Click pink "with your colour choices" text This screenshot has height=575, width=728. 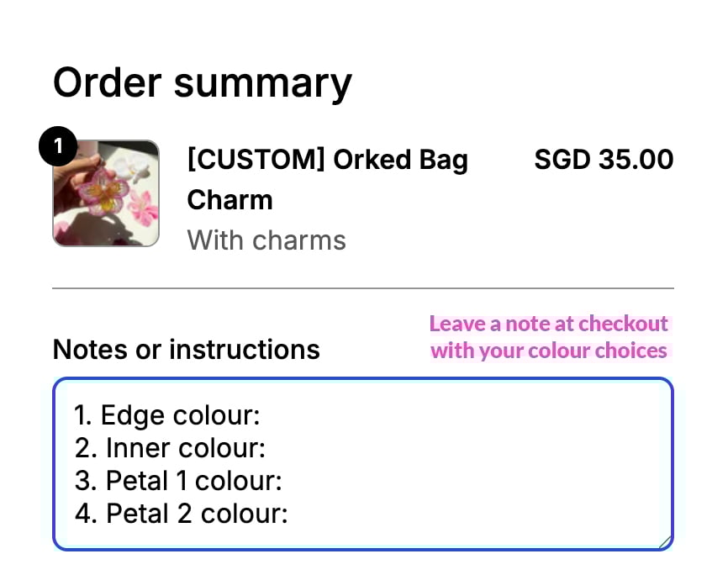coord(548,350)
